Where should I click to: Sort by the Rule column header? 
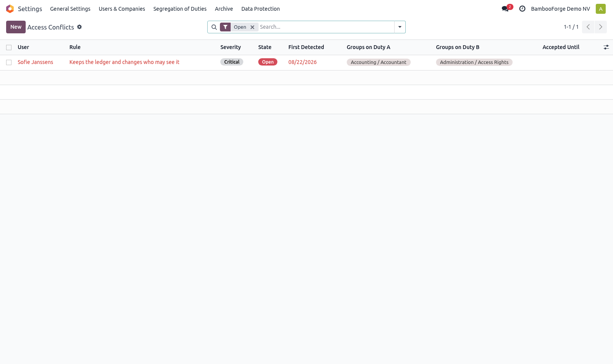click(75, 47)
